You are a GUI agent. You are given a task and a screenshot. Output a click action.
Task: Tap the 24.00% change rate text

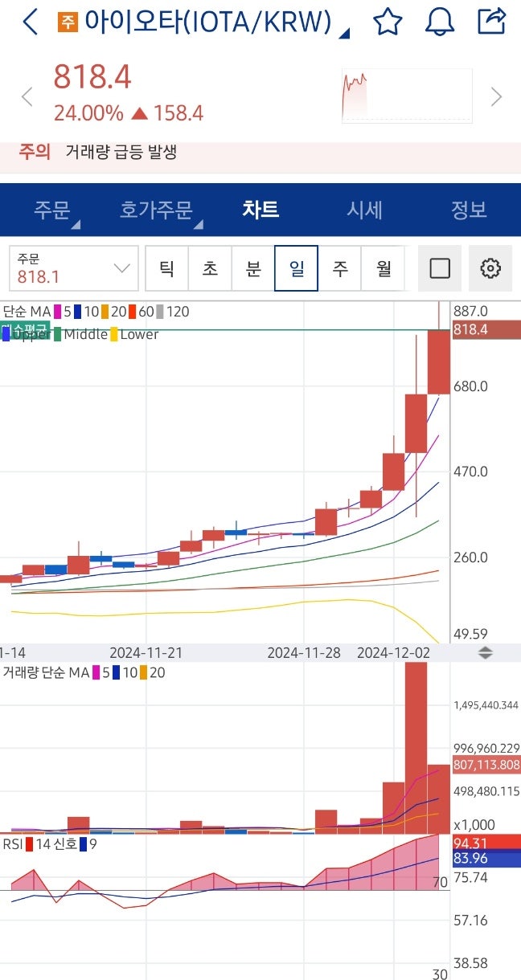tap(88, 113)
